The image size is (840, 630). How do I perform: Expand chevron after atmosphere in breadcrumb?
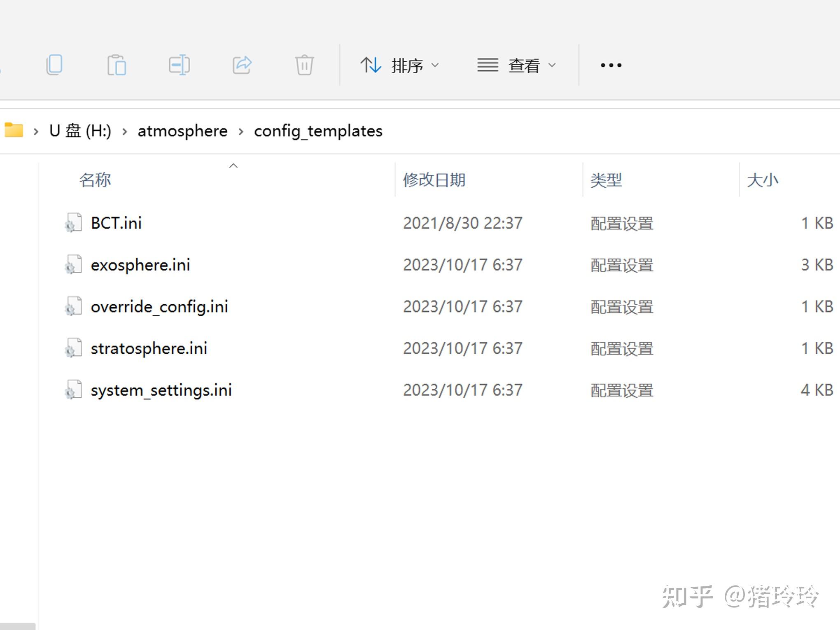click(241, 131)
